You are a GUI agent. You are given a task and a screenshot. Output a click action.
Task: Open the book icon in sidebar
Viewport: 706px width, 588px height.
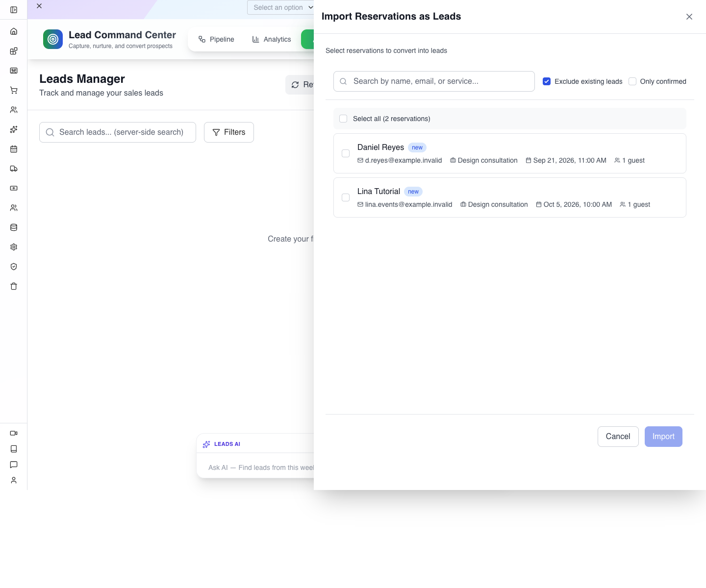click(x=14, y=449)
